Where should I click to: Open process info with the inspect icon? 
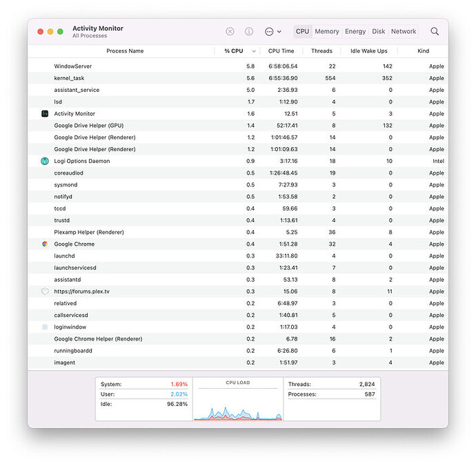[x=248, y=31]
